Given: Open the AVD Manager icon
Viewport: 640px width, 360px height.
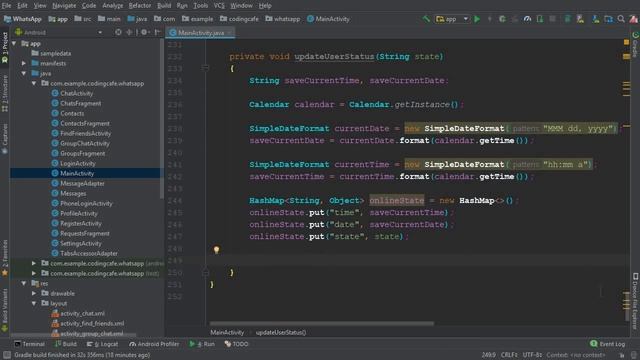Looking at the screenshot, I should pos(580,19).
